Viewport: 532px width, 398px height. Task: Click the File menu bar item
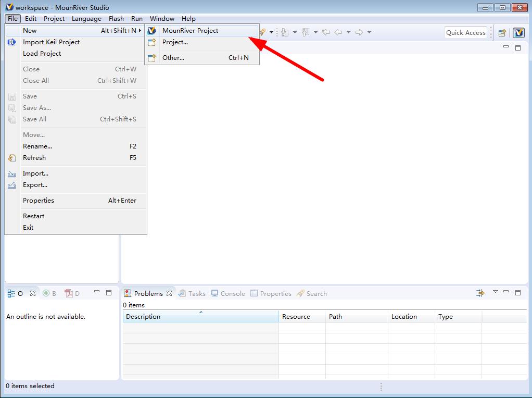tap(12, 19)
